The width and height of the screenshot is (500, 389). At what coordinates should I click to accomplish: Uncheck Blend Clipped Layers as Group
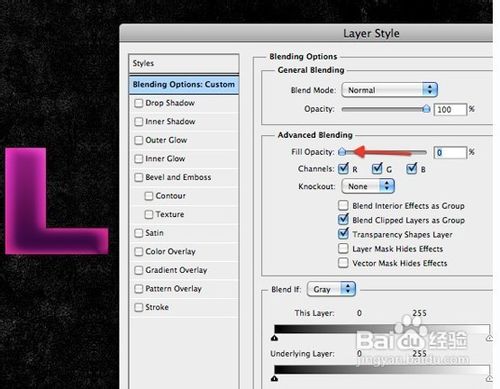click(343, 219)
